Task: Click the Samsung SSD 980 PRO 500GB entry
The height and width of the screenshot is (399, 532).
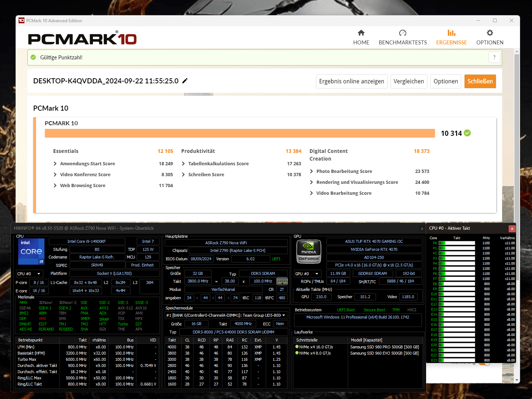Action: 384,347
